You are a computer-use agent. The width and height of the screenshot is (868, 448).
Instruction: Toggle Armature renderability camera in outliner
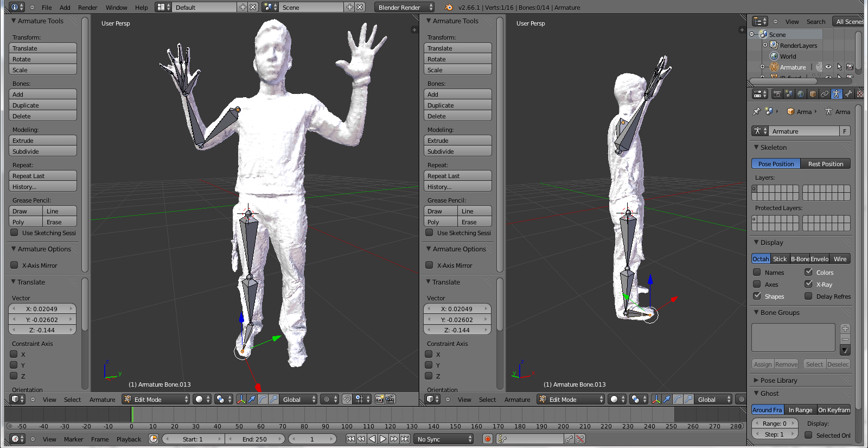pyautogui.click(x=850, y=67)
